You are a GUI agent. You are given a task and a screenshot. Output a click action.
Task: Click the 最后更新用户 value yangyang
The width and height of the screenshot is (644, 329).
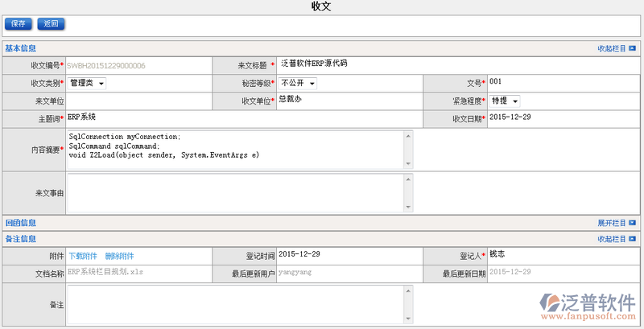pyautogui.click(x=295, y=272)
